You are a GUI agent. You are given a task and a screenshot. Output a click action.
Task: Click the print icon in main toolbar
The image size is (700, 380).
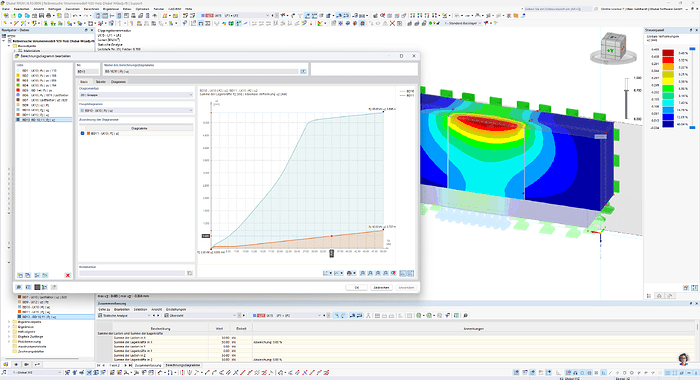pos(48,16)
